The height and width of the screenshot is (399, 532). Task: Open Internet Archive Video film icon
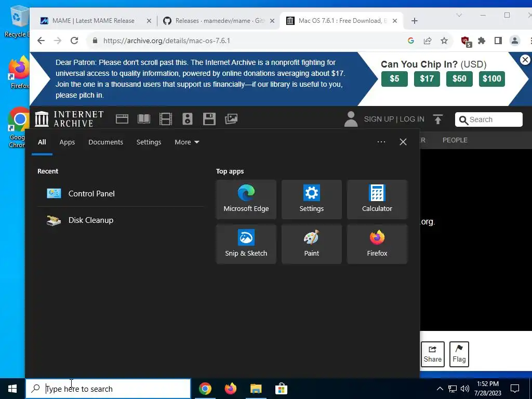coord(166,119)
